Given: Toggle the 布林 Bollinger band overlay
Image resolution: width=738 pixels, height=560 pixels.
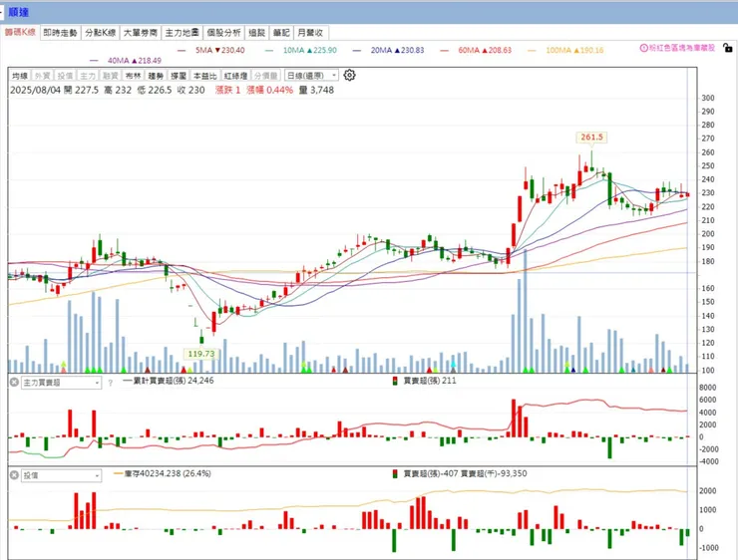Looking at the screenshot, I should coord(133,75).
